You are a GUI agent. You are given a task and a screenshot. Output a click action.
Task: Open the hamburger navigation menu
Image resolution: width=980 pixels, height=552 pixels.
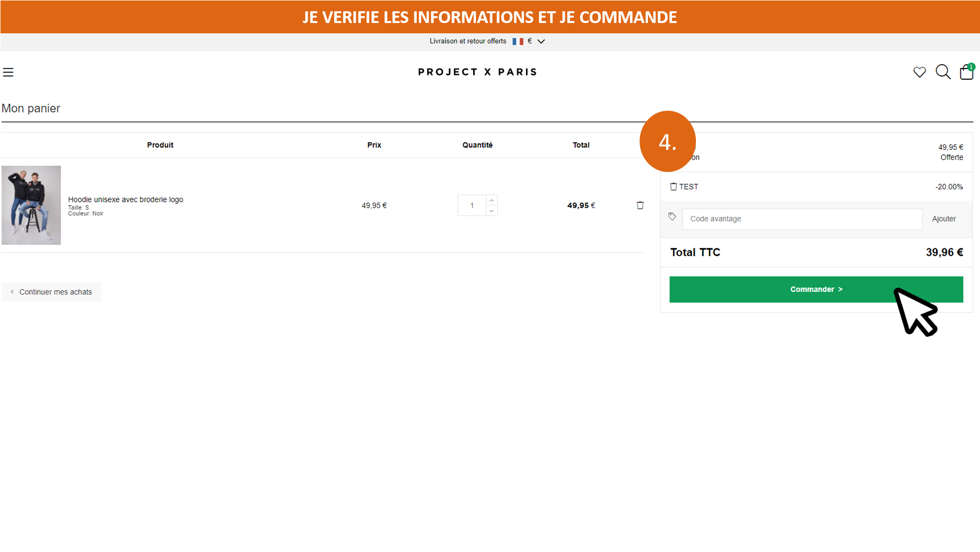[8, 72]
